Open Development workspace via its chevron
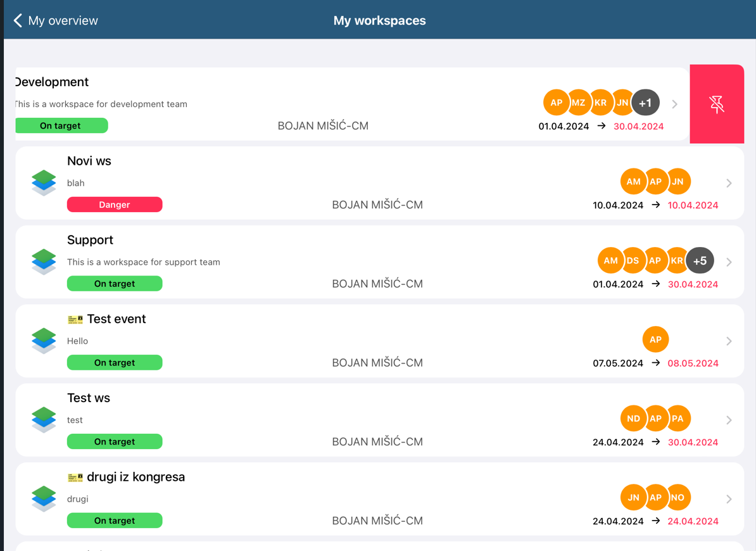 coord(674,104)
